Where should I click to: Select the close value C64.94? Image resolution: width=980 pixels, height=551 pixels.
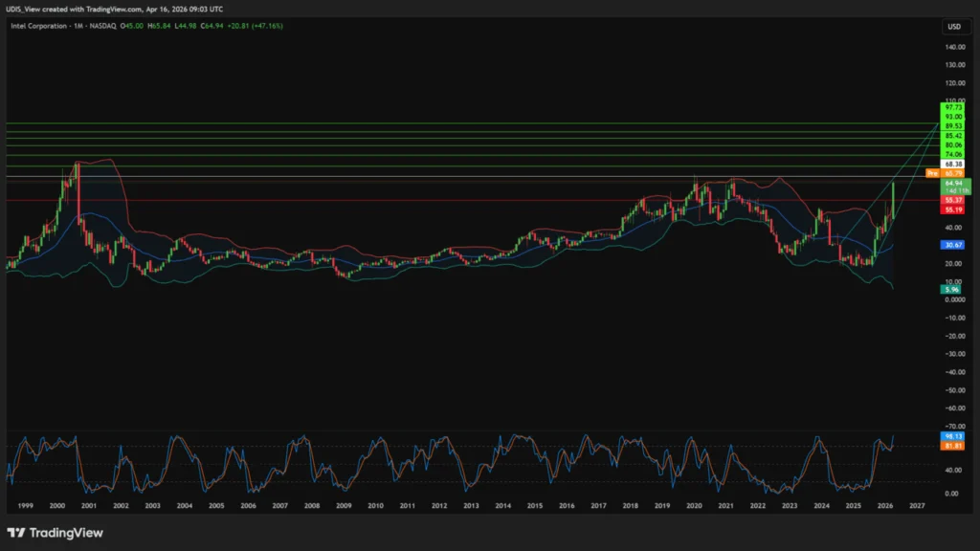point(212,26)
